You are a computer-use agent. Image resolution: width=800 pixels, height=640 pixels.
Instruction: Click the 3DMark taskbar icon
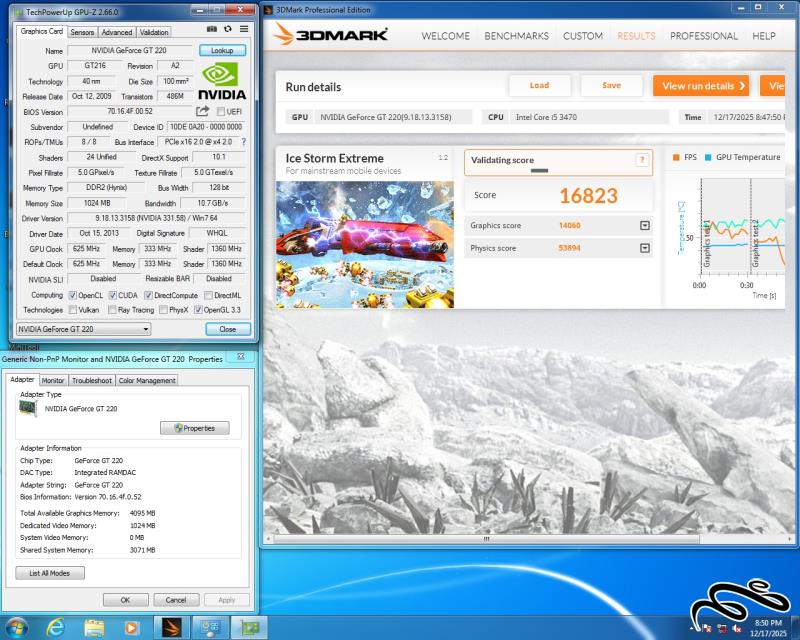pos(172,627)
